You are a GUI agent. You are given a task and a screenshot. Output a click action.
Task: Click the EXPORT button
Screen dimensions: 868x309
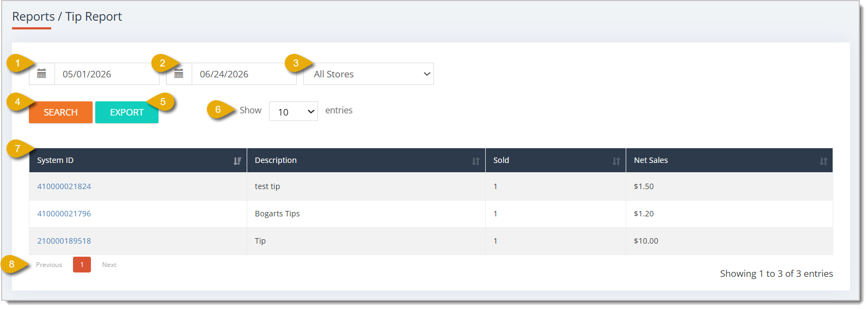pos(127,112)
